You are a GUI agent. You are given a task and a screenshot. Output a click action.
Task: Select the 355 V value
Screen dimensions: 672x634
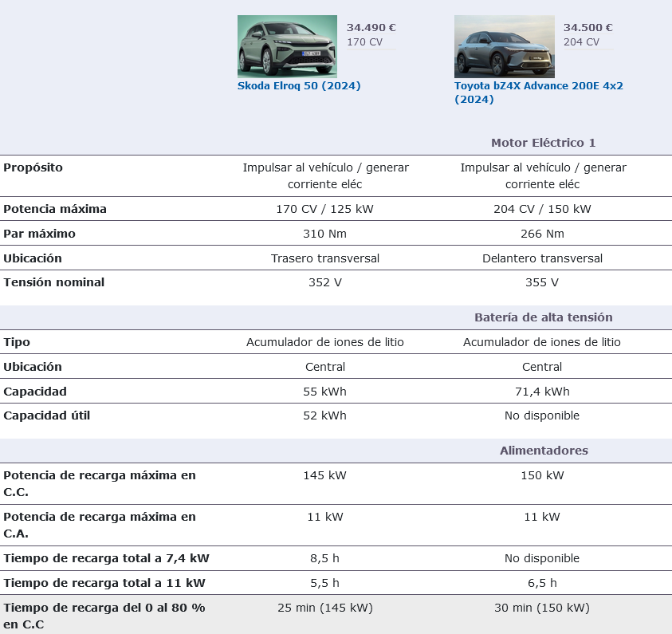(542, 282)
